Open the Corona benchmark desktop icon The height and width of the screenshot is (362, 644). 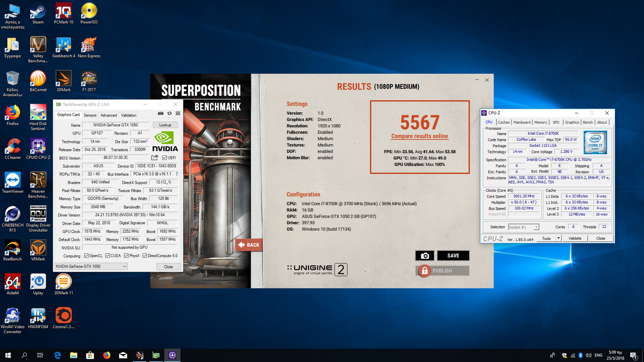click(63, 318)
